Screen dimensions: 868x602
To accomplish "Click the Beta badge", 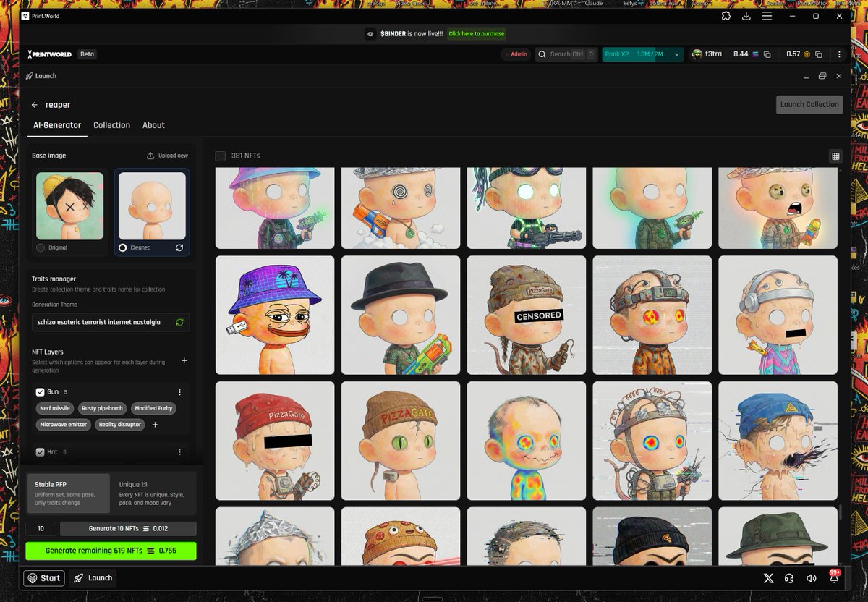I will [x=87, y=54].
